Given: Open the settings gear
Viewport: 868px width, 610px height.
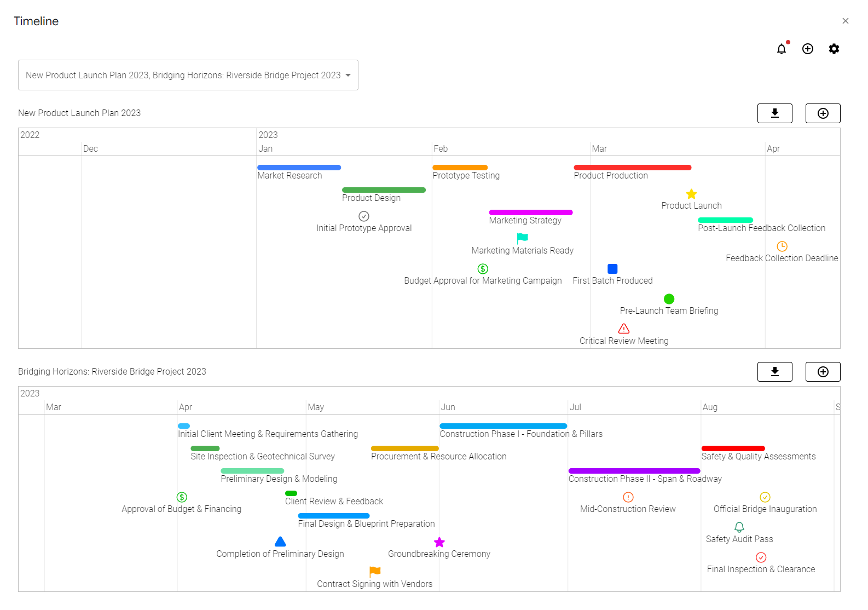Looking at the screenshot, I should tap(834, 49).
